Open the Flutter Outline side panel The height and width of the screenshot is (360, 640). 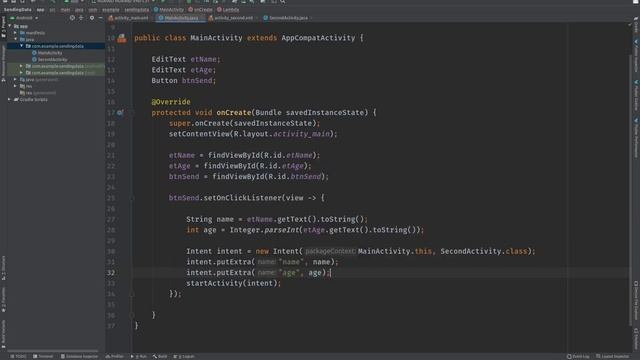point(636,96)
